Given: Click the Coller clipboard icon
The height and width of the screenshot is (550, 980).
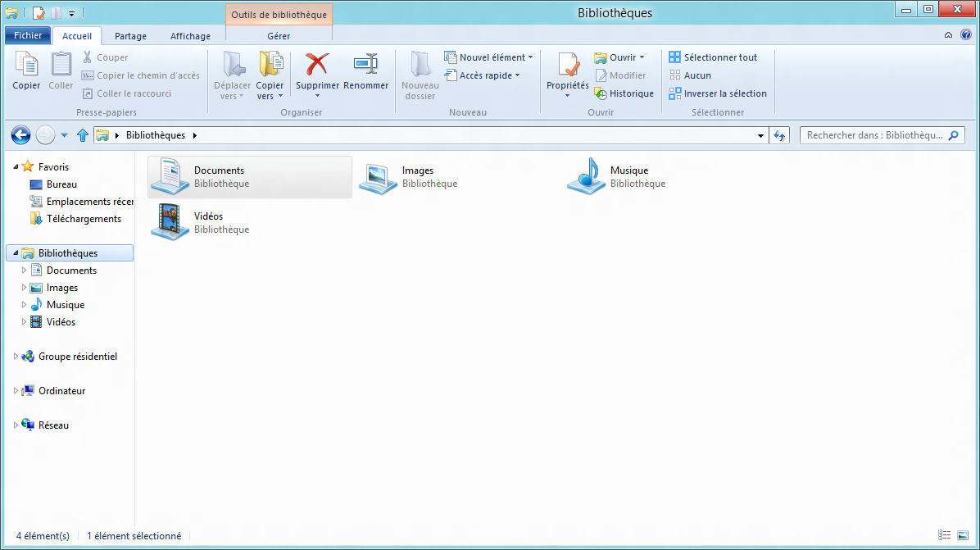Looking at the screenshot, I should [61, 65].
